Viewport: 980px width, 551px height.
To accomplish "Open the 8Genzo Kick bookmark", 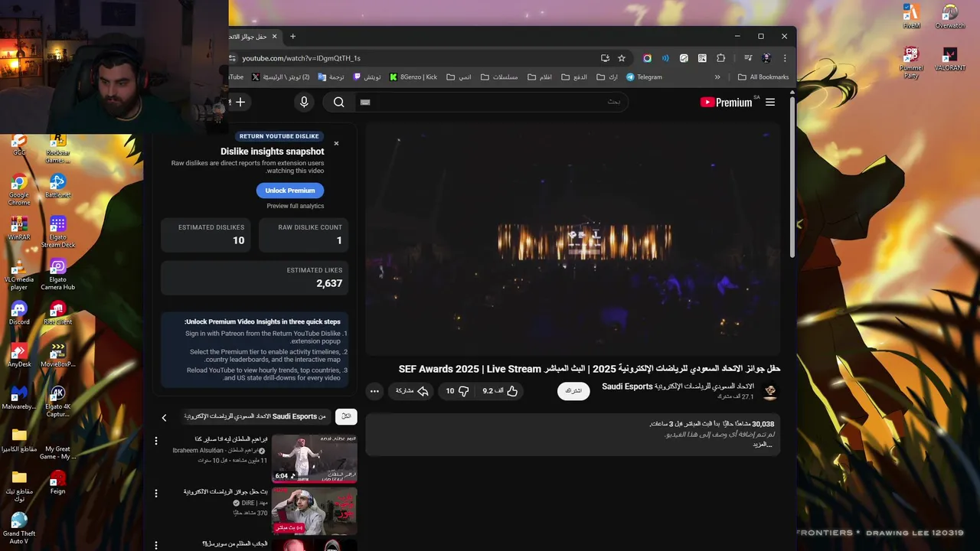I will 413,77.
